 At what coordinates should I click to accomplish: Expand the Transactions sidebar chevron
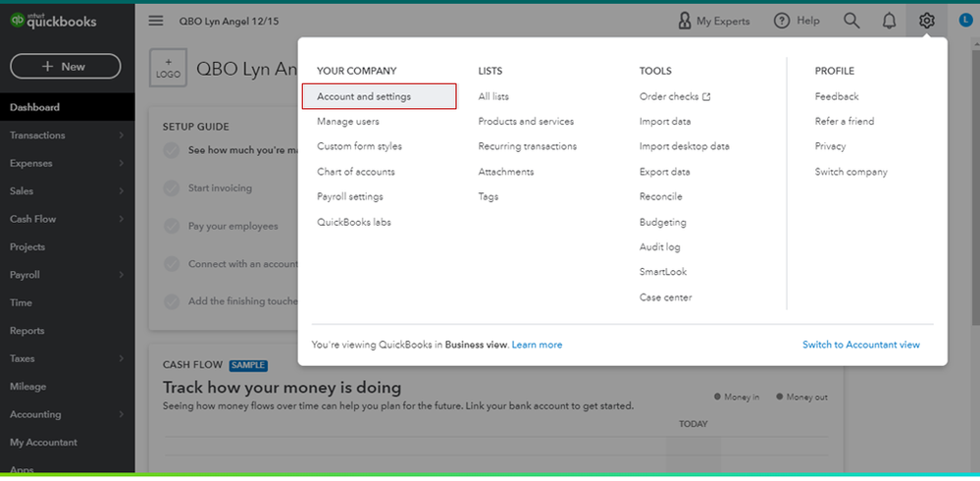pos(121,135)
